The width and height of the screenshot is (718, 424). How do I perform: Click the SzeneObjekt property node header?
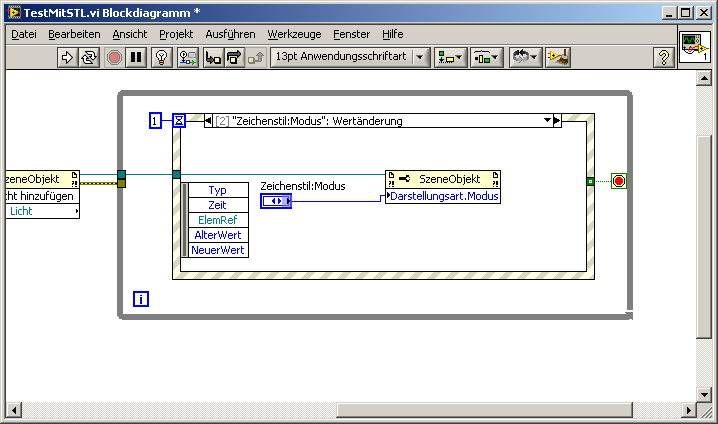443,179
